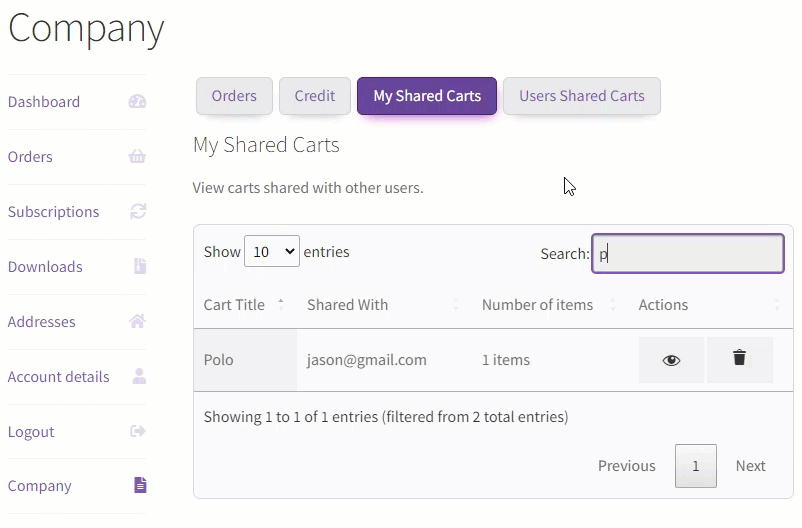Viewport: 802px width, 528px height.
Task: View the Polo cart with eye icon
Action: [x=672, y=360]
